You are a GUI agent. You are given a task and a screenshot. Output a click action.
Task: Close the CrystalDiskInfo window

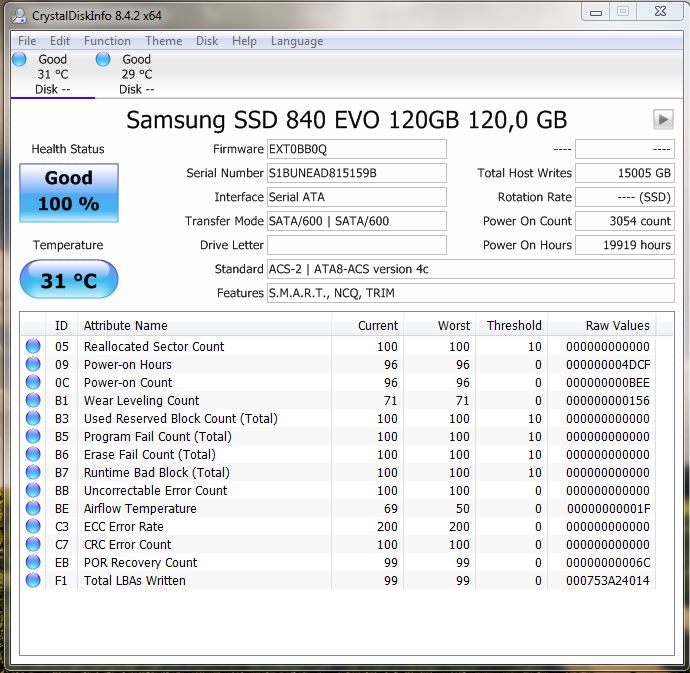(x=660, y=12)
